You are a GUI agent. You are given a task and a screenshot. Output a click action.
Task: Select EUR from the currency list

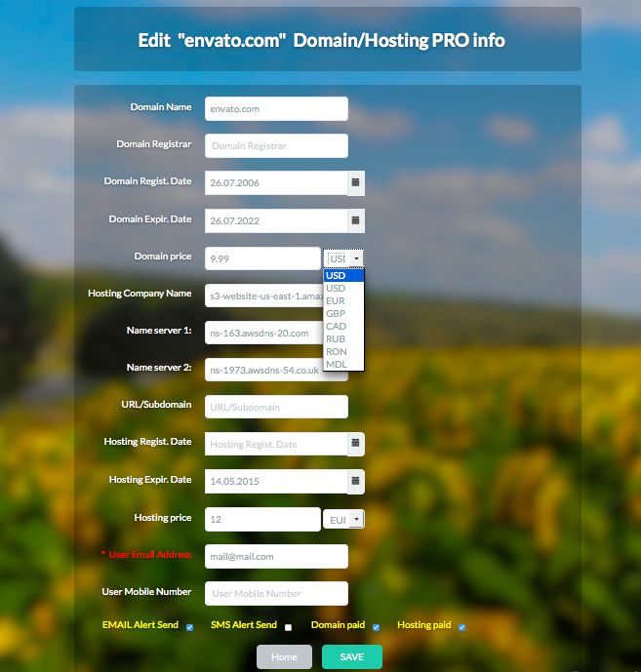336,301
